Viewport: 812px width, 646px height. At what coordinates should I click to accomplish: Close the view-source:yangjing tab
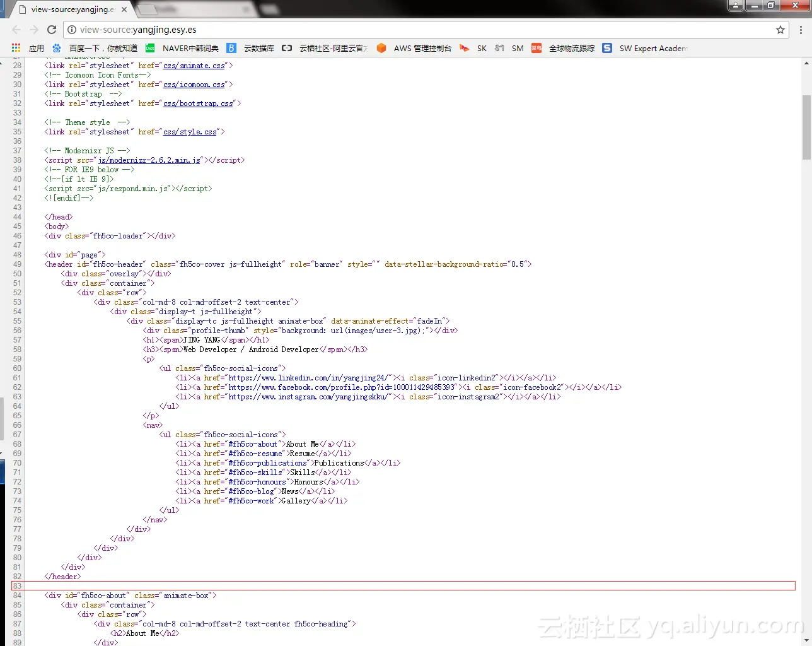click(x=124, y=9)
